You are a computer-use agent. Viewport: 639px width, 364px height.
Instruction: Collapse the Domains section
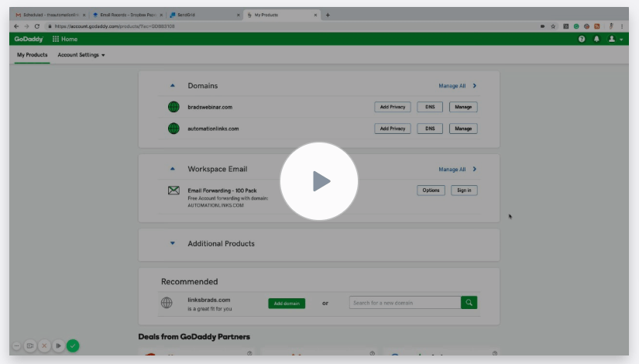173,86
